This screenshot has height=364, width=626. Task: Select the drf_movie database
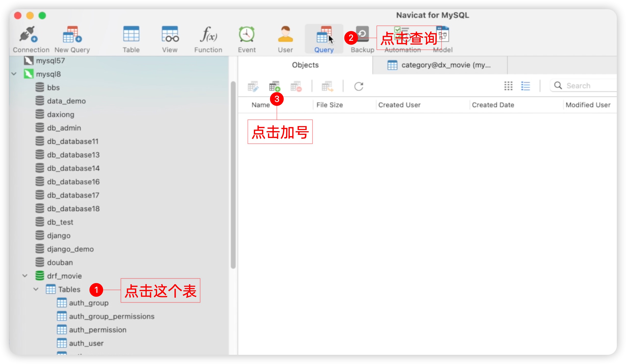tap(58, 276)
